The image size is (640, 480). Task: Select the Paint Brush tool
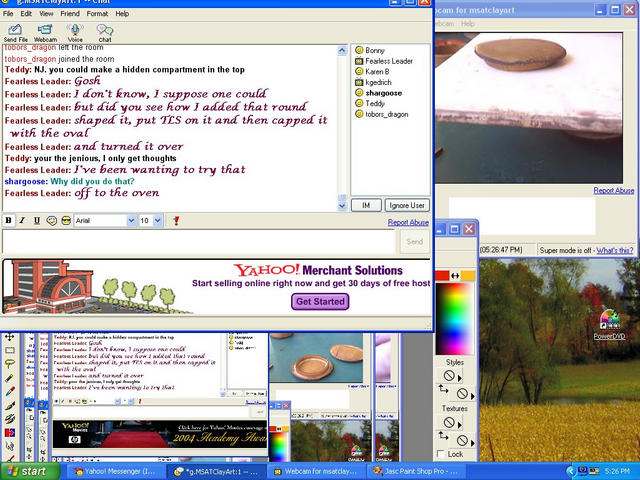point(9,405)
